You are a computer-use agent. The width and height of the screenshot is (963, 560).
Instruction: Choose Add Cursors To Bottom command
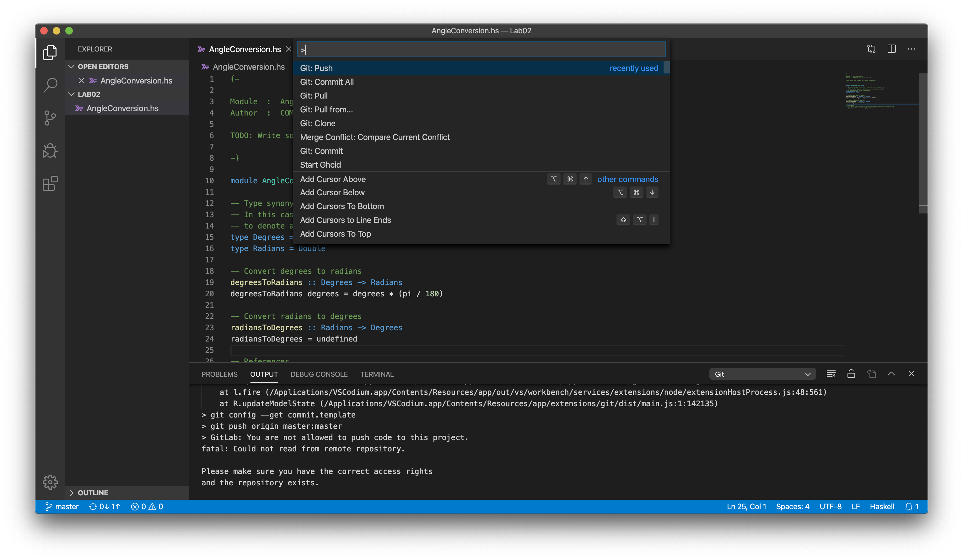(x=481, y=206)
